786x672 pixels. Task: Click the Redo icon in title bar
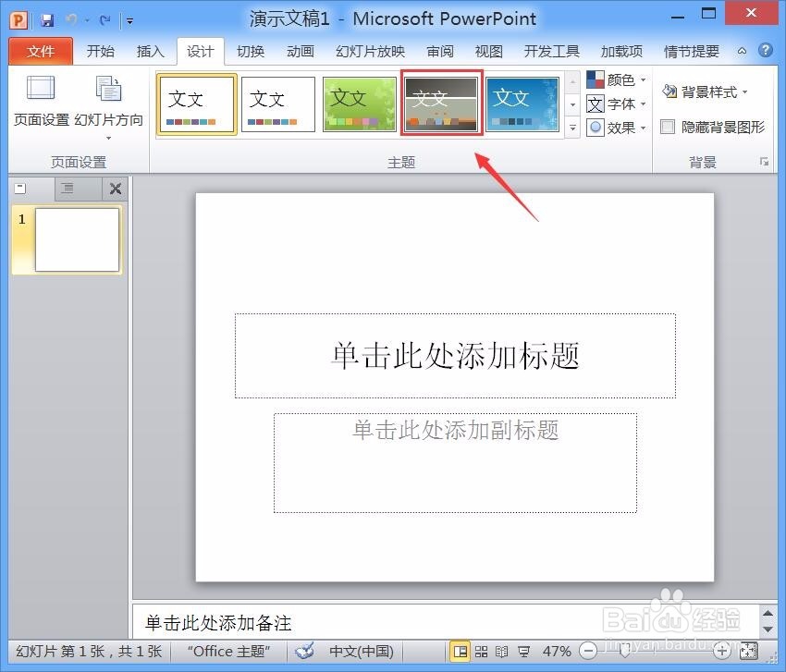coord(104,20)
